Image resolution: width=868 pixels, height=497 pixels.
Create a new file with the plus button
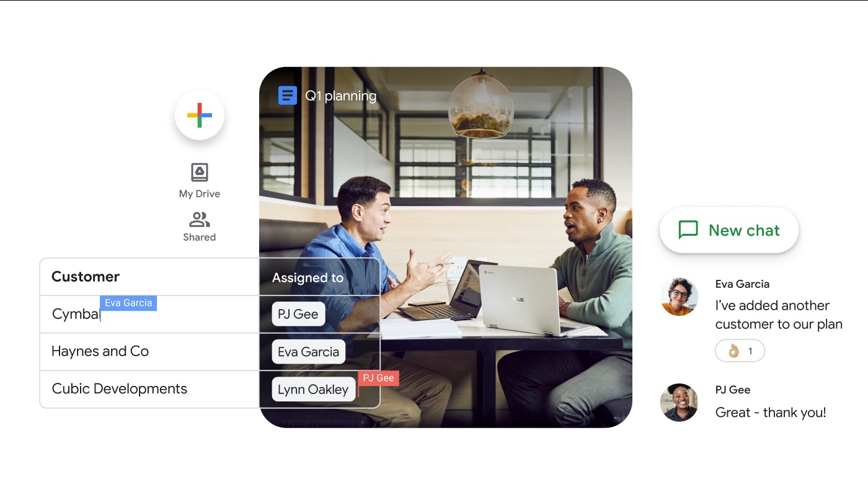pyautogui.click(x=200, y=115)
